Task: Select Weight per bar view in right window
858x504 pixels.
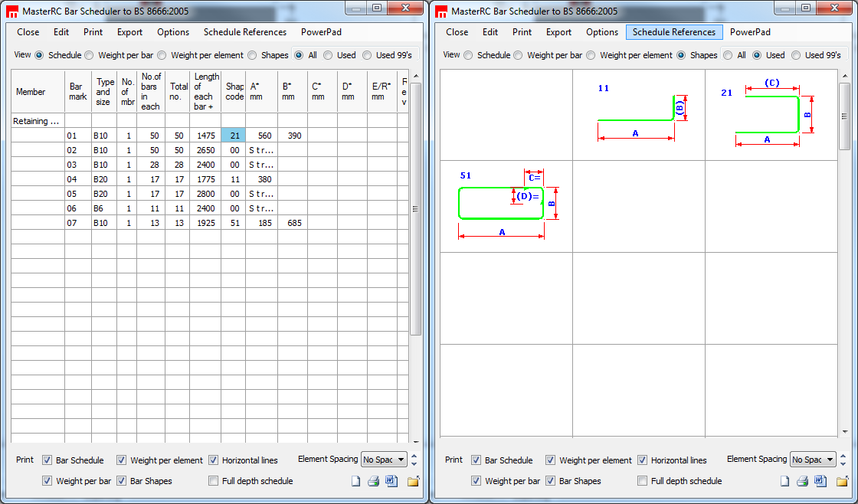Action: coord(518,55)
